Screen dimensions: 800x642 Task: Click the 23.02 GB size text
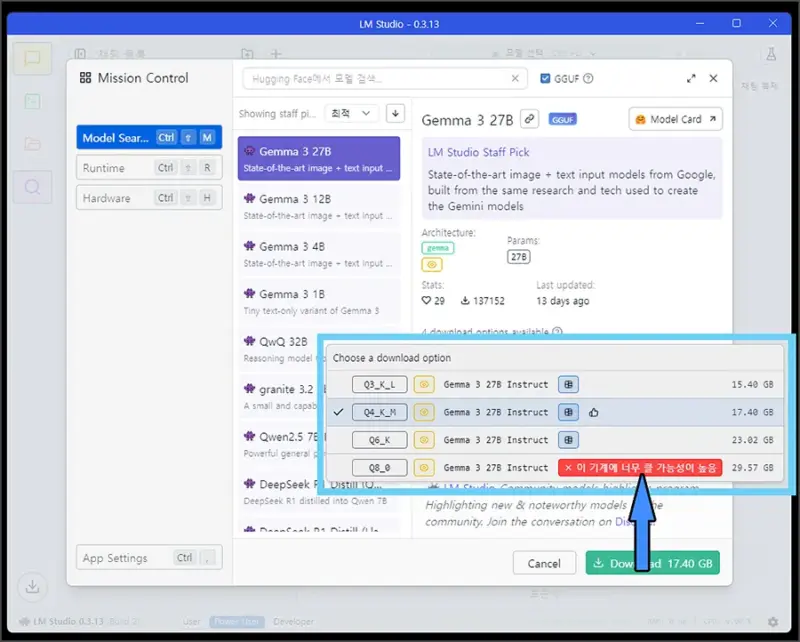tap(752, 439)
